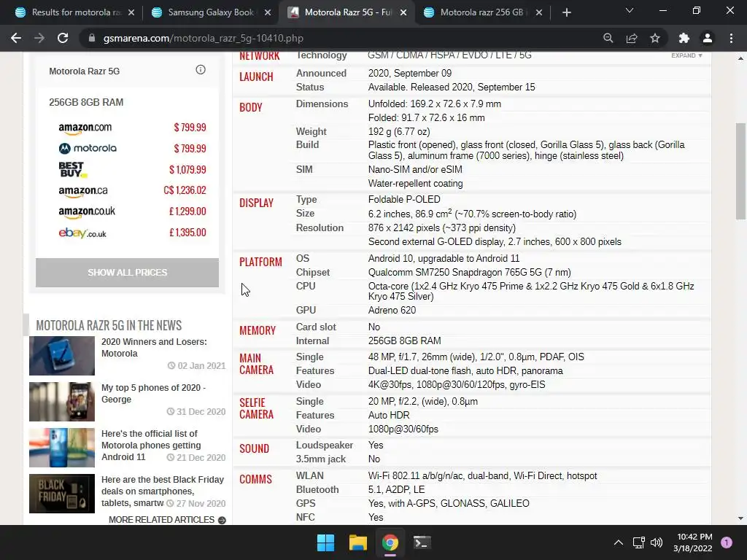Open best Black Friday deals article

click(163, 491)
